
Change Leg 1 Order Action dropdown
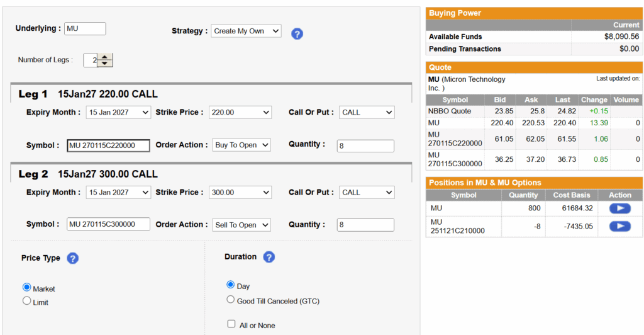(x=241, y=145)
